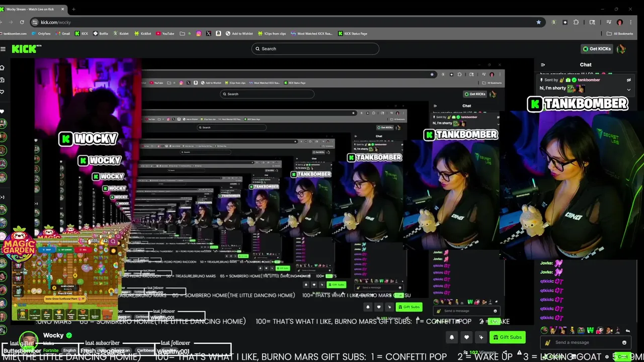Open the emoji picker in chat input
This screenshot has height=362, width=644.
[624, 342]
